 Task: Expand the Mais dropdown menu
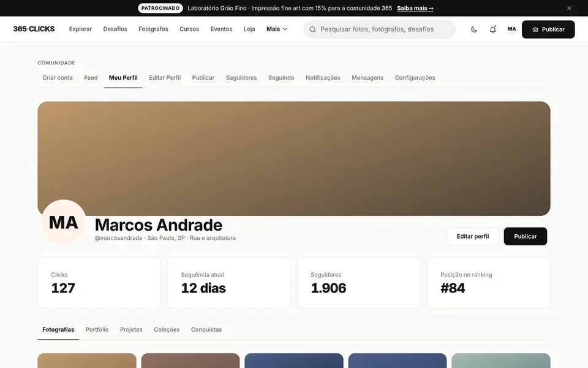pos(277,29)
